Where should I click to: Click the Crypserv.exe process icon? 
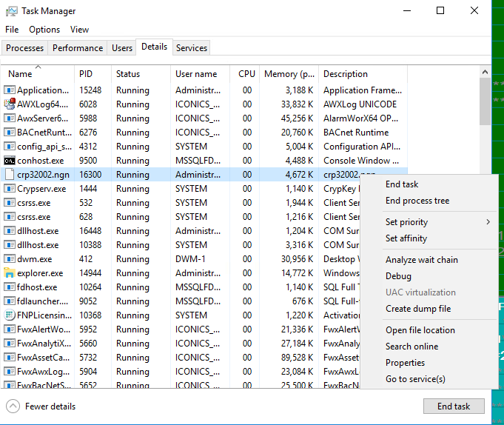click(10, 188)
